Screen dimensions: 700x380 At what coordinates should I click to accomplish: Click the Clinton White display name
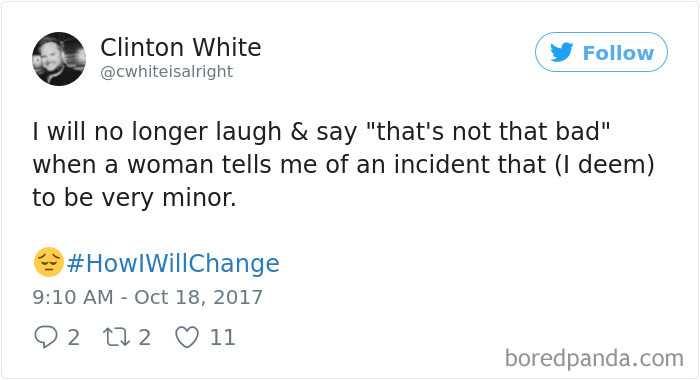[180, 47]
